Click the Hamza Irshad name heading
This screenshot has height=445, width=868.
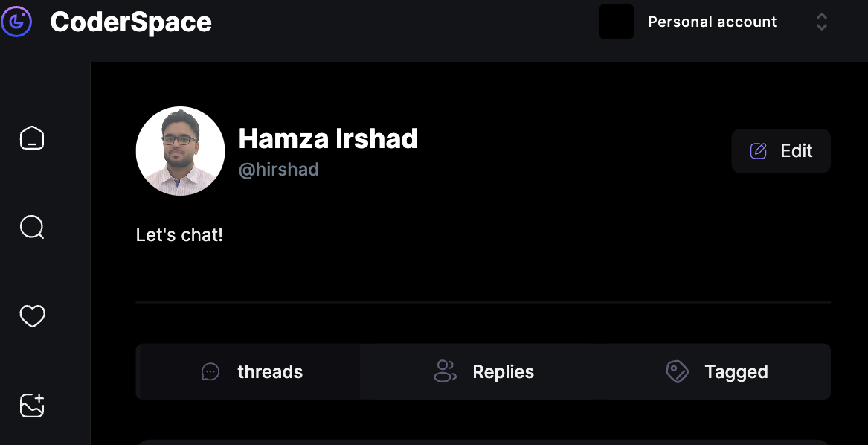pyautogui.click(x=327, y=138)
